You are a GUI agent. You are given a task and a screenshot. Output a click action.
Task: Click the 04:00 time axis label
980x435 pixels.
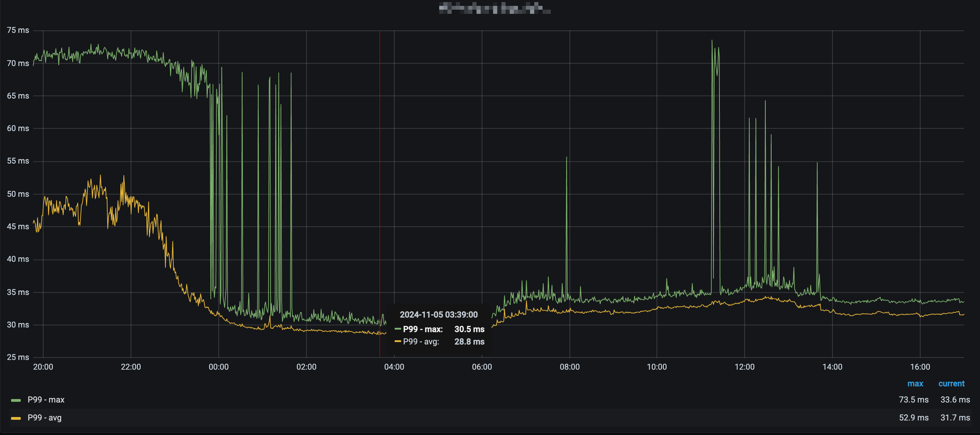(394, 367)
